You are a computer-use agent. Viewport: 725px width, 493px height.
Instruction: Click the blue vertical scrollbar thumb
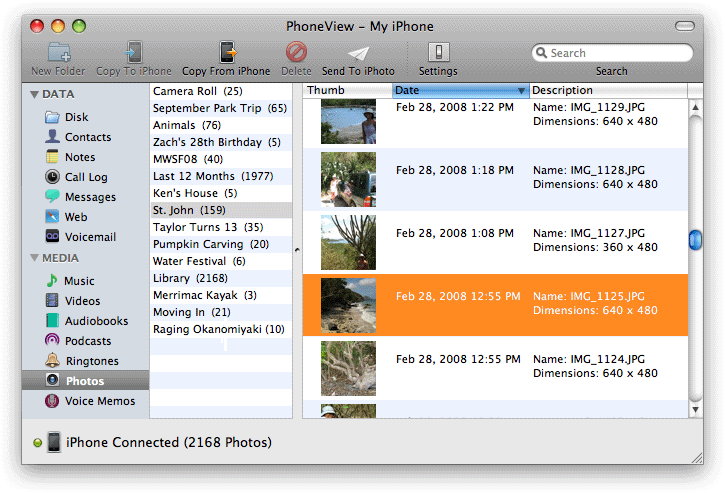click(695, 240)
